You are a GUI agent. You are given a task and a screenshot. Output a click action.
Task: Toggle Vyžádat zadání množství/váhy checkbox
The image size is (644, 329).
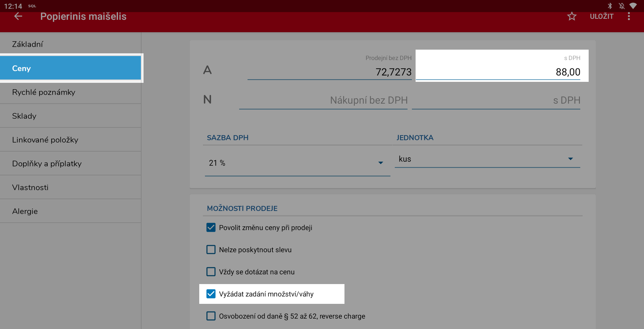211,294
